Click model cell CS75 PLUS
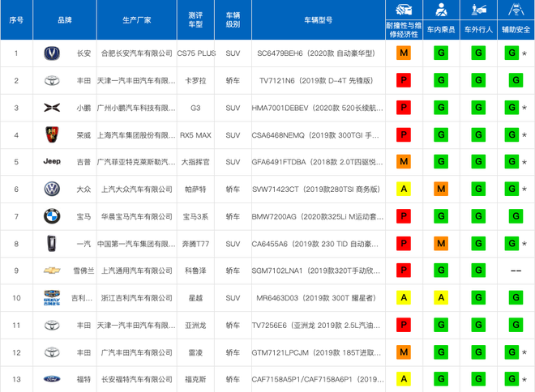535x392 pixels. pyautogui.click(x=196, y=53)
